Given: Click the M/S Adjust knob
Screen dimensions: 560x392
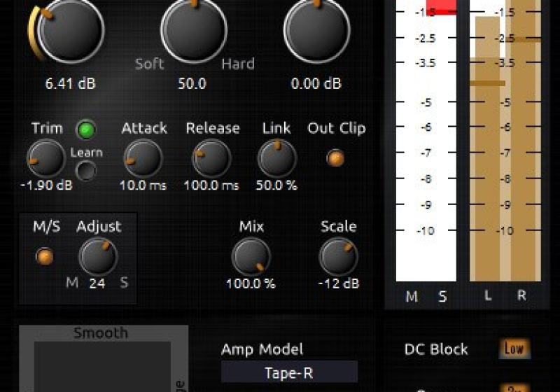Looking at the screenshot, I should point(98,257).
